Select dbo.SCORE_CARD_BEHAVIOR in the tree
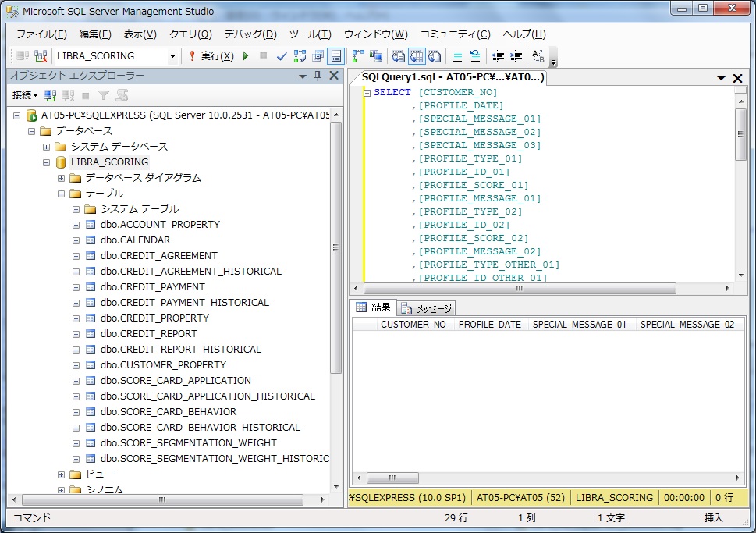 169,412
